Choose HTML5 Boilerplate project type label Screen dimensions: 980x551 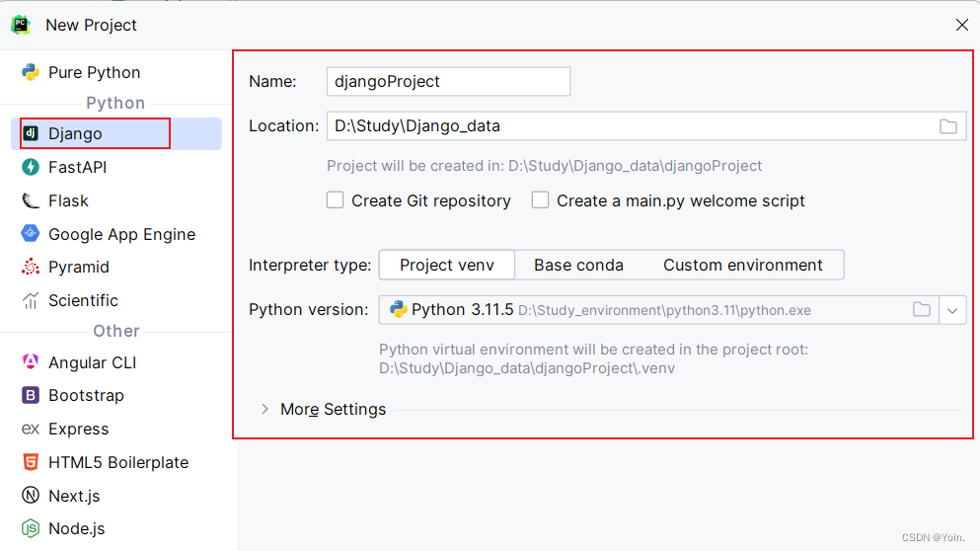point(118,462)
